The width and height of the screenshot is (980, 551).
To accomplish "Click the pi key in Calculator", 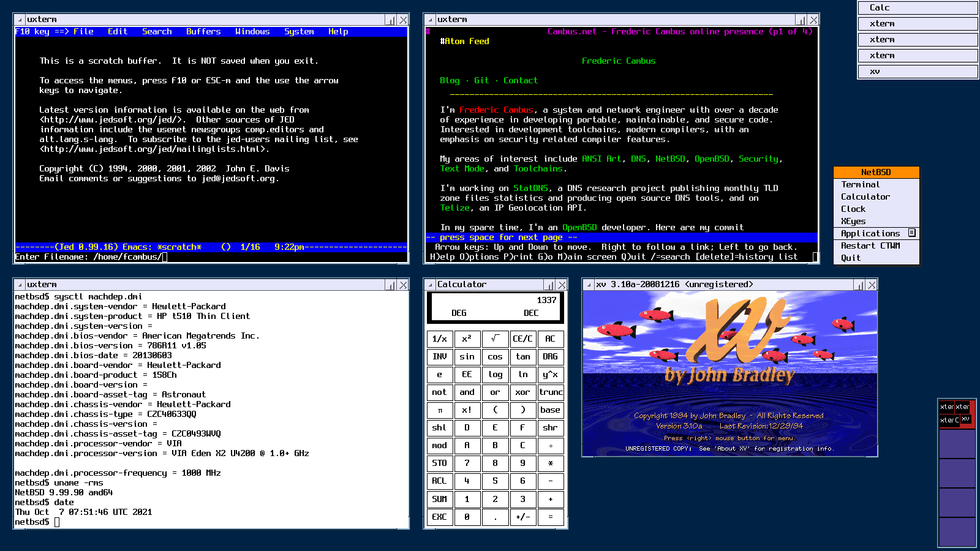I will [x=440, y=410].
